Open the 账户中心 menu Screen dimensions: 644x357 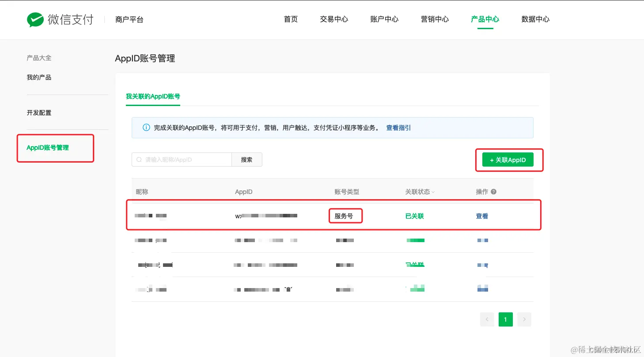[x=384, y=19]
